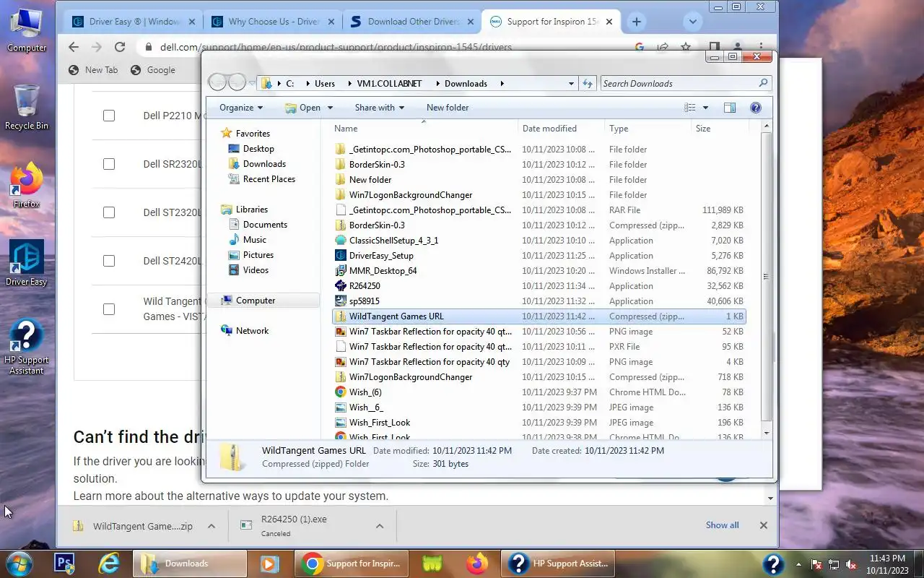Expand the Downloads breadcrumb arrow
This screenshot has width=924, height=578.
coord(502,84)
